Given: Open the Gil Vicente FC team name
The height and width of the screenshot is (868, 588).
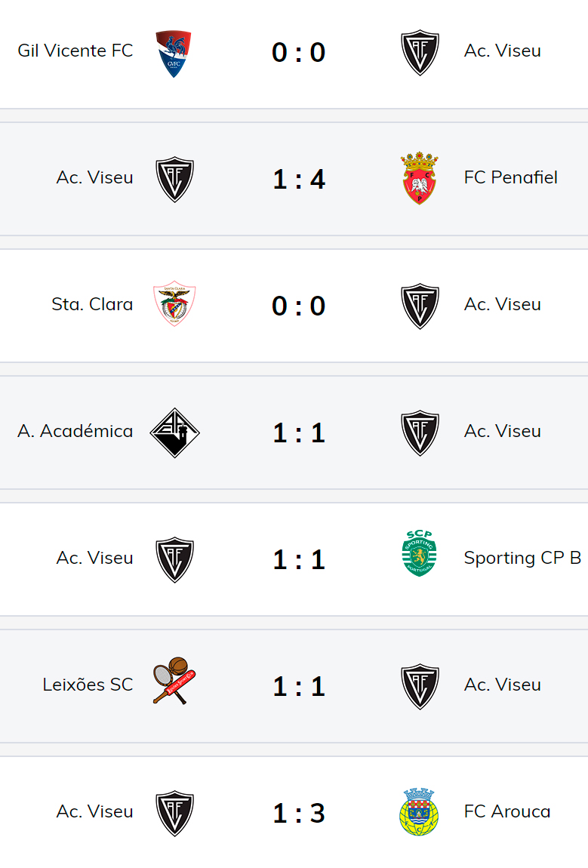Looking at the screenshot, I should point(75,51).
